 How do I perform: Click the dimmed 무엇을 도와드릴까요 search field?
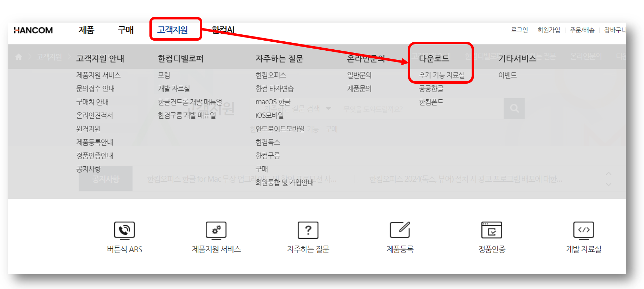(421, 109)
